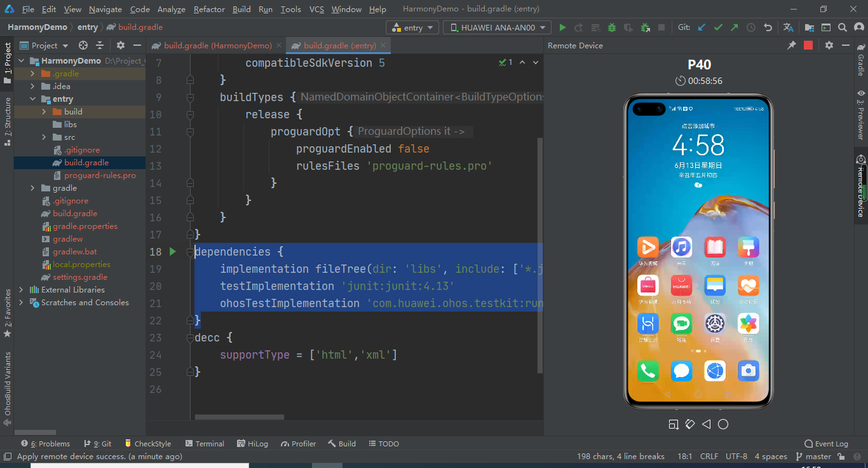Open Project Structure icon in the toolbar
The width and height of the screenshot is (868, 468).
(x=810, y=27)
